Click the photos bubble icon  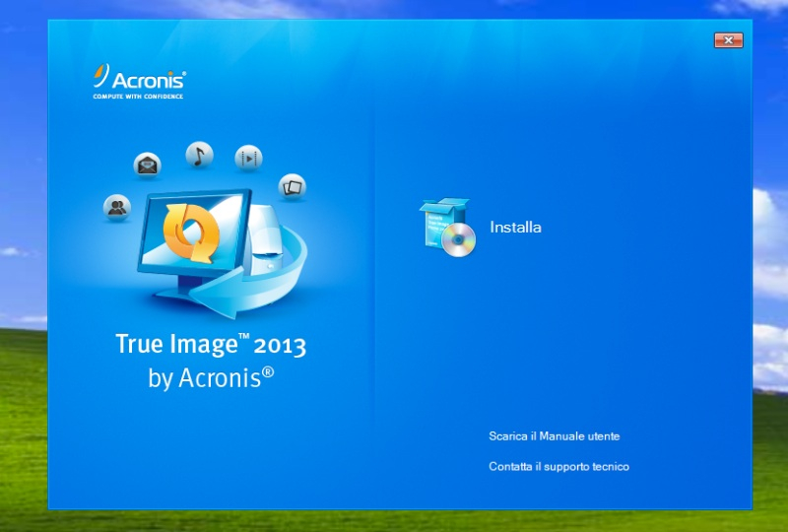pos(292,185)
